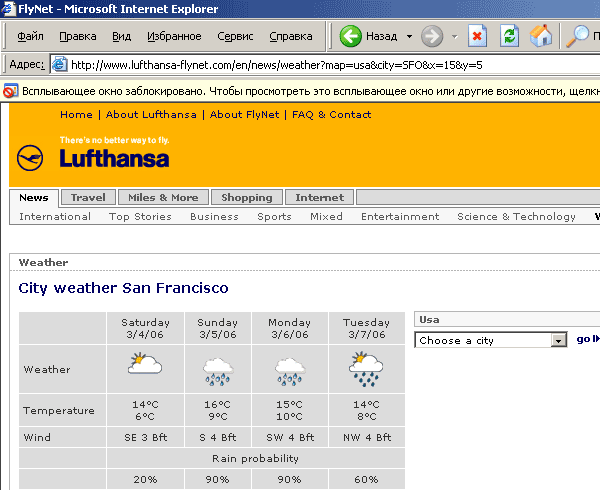Click the Refresh page icon

(509, 36)
